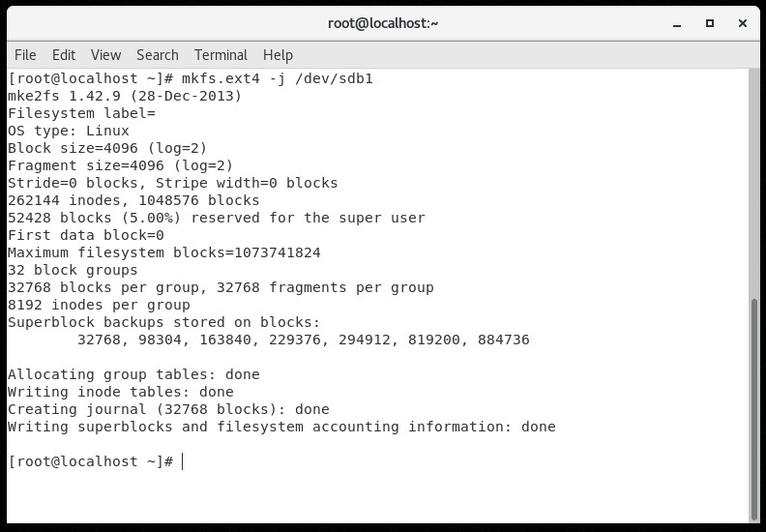Viewport: 766px width, 532px height.
Task: Click the vertical scrollbar thumb
Action: pyautogui.click(x=754, y=406)
